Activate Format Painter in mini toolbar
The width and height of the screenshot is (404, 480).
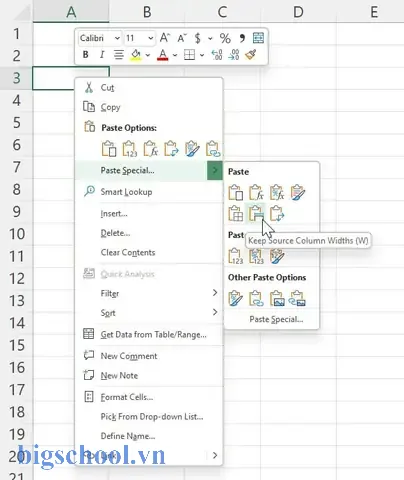(251, 54)
